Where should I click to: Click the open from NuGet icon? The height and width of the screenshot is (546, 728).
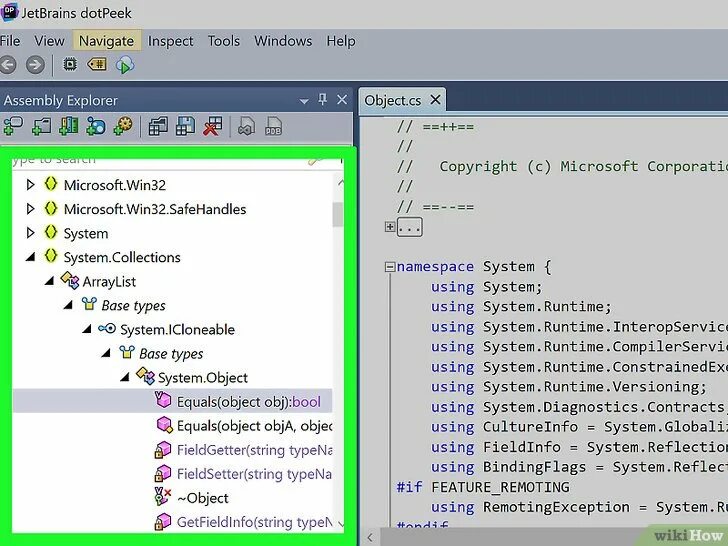tap(96, 126)
